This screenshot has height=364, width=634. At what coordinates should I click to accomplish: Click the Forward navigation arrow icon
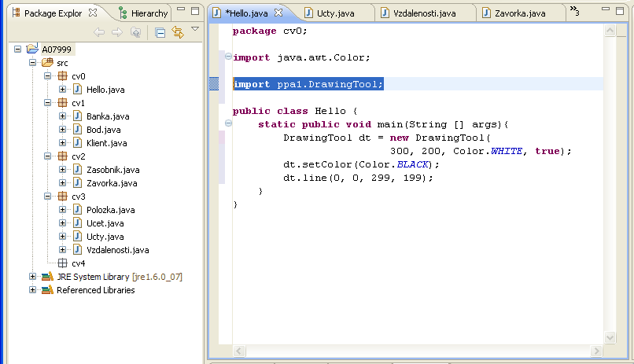[x=117, y=32]
